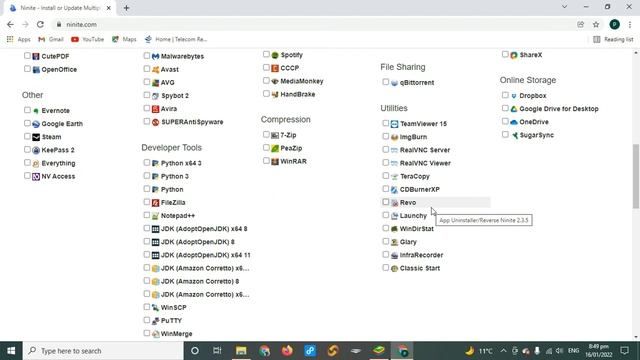Click the WinRAR icon
Image resolution: width=640 pixels, height=360 pixels.
point(275,162)
